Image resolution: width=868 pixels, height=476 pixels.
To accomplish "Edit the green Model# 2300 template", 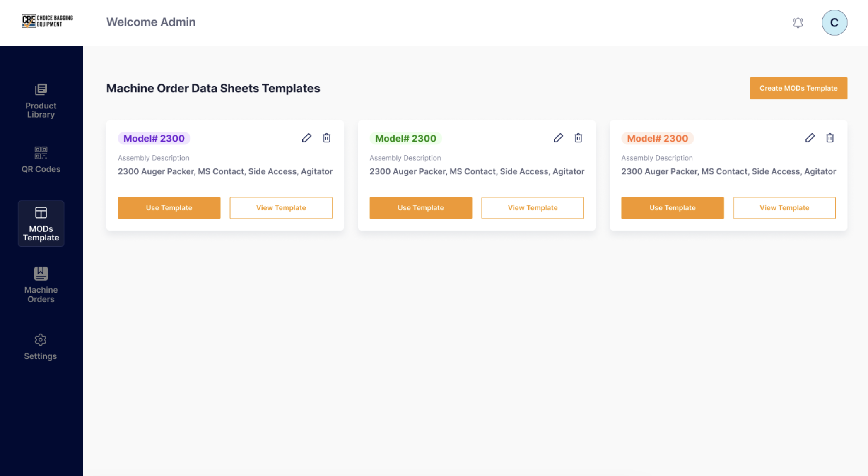I will (x=558, y=138).
